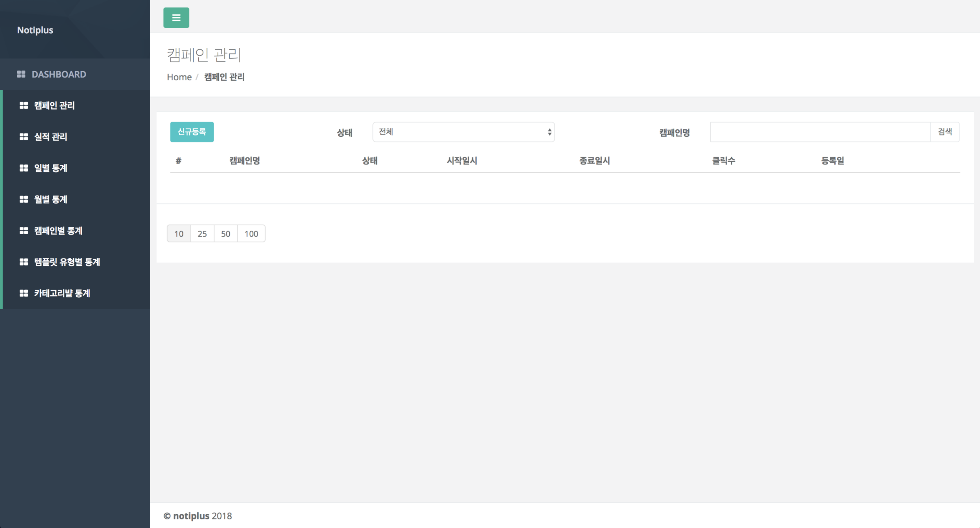Open 템플릿 유형별 통계 menu item
980x528 pixels.
tap(67, 262)
